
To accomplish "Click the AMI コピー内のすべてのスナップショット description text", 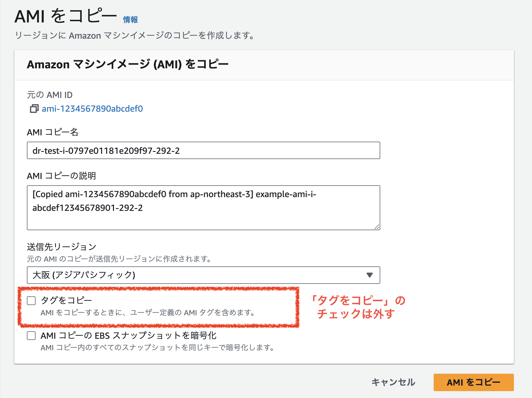I will pyautogui.click(x=158, y=347).
